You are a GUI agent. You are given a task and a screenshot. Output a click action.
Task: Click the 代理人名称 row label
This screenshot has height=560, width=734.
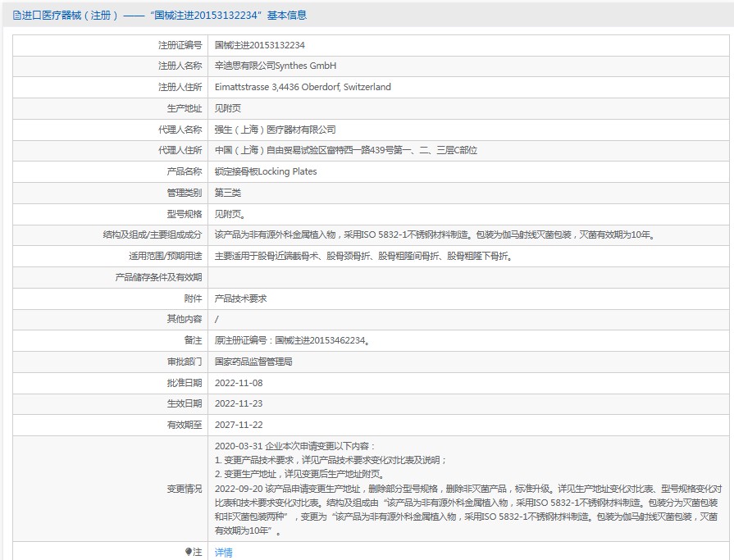click(x=180, y=130)
